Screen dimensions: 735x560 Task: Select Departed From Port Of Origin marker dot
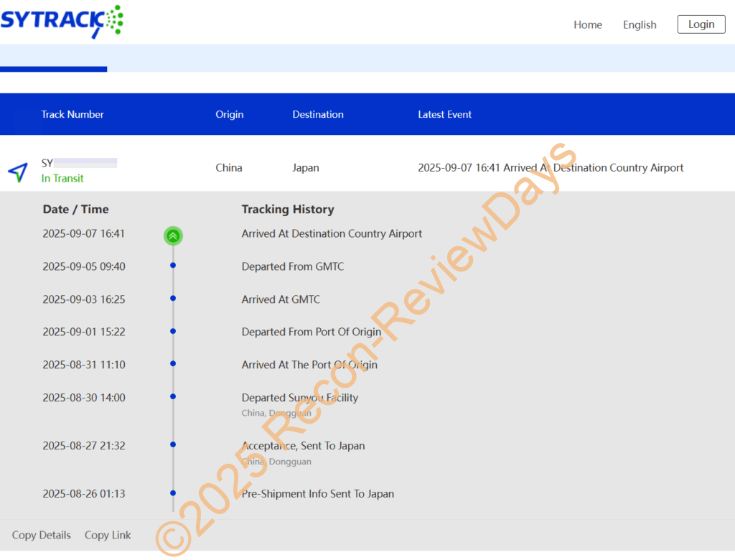click(x=173, y=331)
